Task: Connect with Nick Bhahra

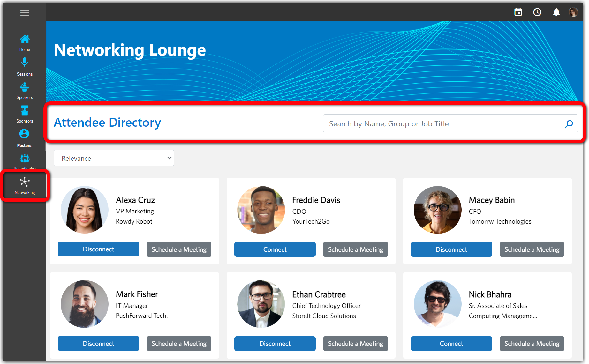Action: pyautogui.click(x=451, y=344)
